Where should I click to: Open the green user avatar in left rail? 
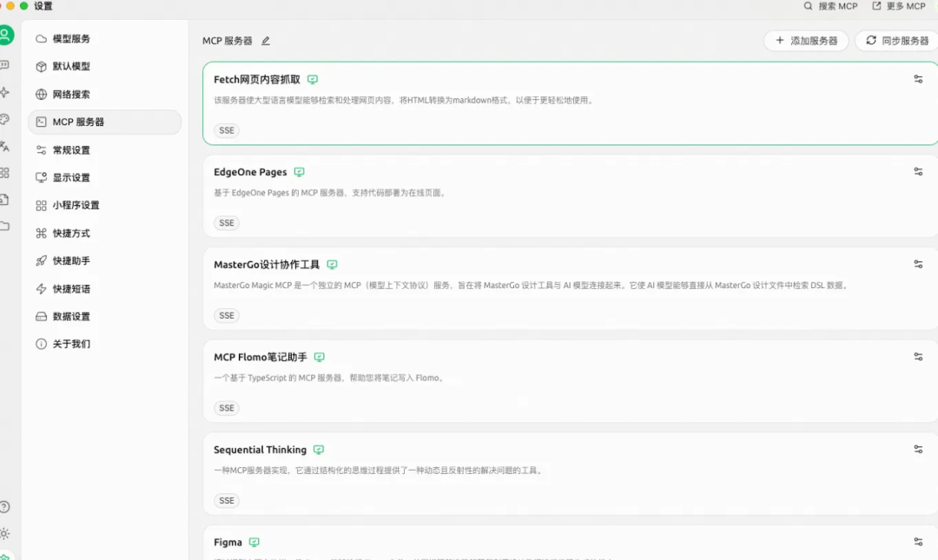click(x=5, y=35)
